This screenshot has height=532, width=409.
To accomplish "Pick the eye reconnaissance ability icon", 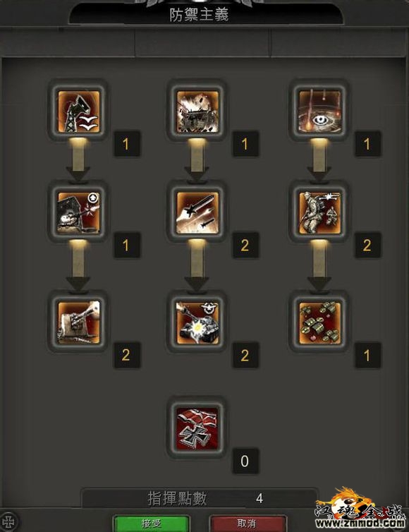I will pyautogui.click(x=319, y=111).
